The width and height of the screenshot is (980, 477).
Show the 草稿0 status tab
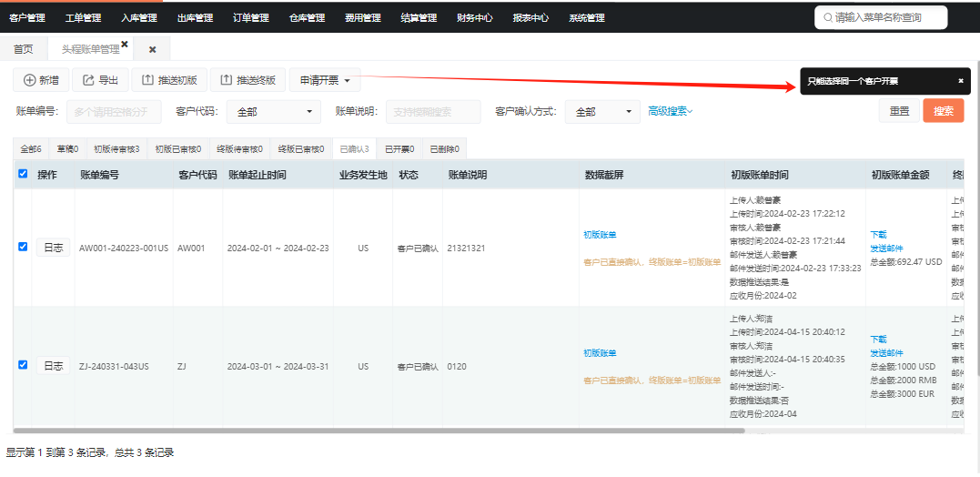(67, 149)
